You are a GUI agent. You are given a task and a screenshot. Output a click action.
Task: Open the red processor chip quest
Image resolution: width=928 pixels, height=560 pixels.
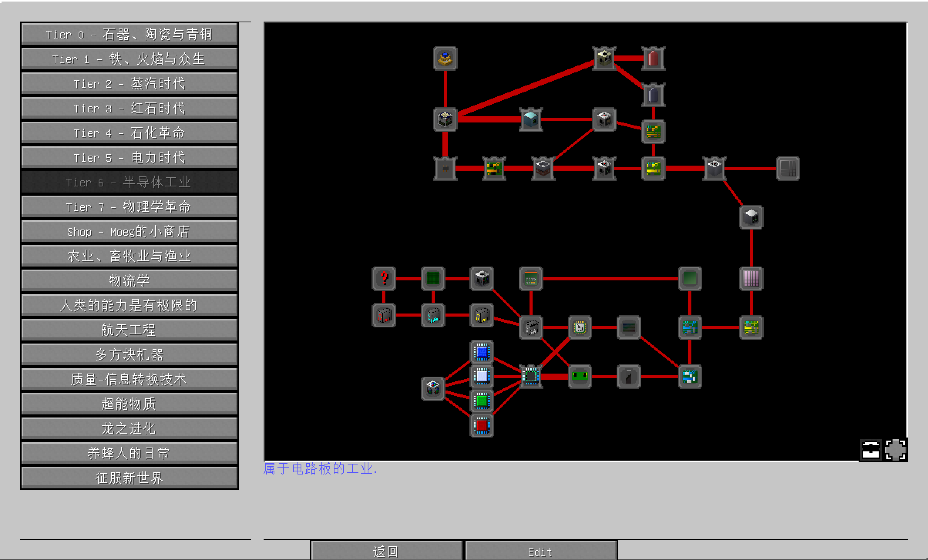482,426
